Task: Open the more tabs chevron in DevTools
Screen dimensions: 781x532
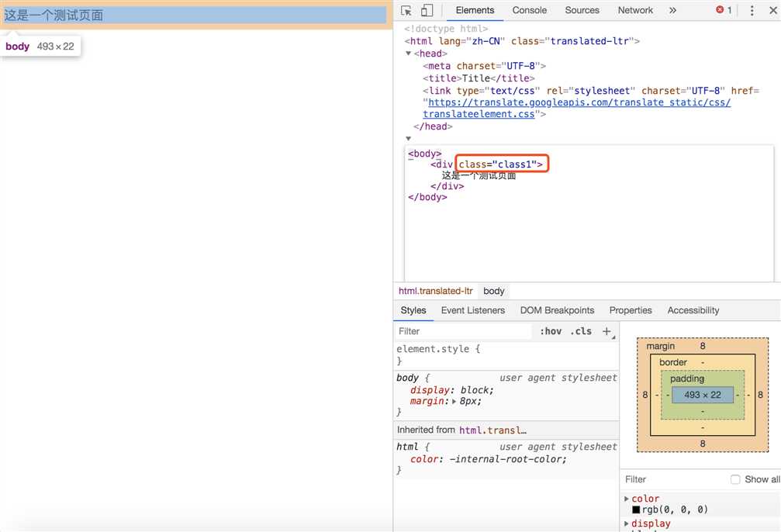Action: (x=672, y=11)
